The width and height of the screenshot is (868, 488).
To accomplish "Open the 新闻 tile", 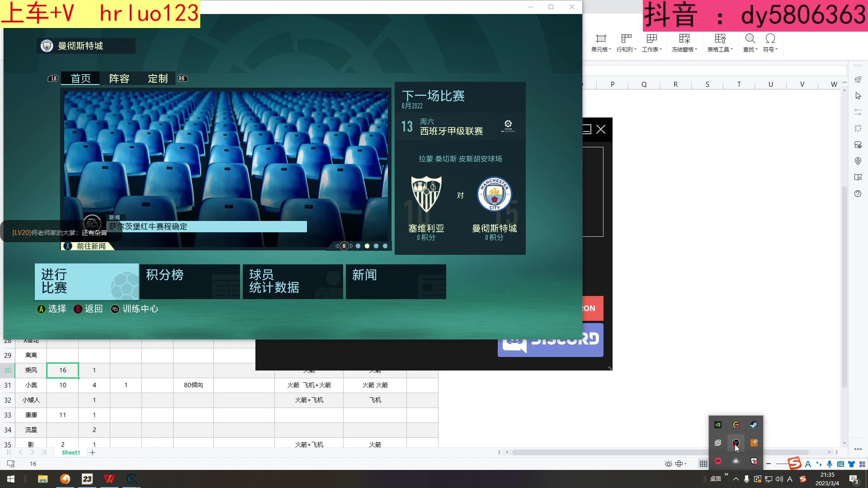I will (x=396, y=282).
